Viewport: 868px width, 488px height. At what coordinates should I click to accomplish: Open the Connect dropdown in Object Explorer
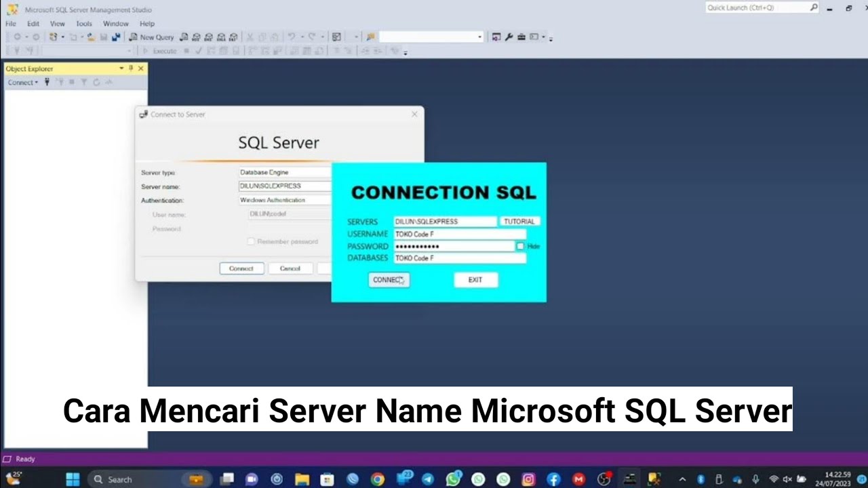(23, 83)
